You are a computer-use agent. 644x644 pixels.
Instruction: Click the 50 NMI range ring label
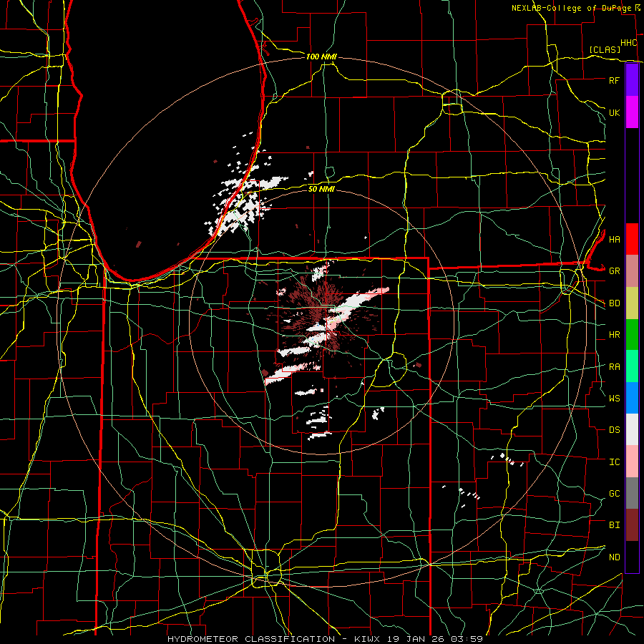(x=321, y=189)
